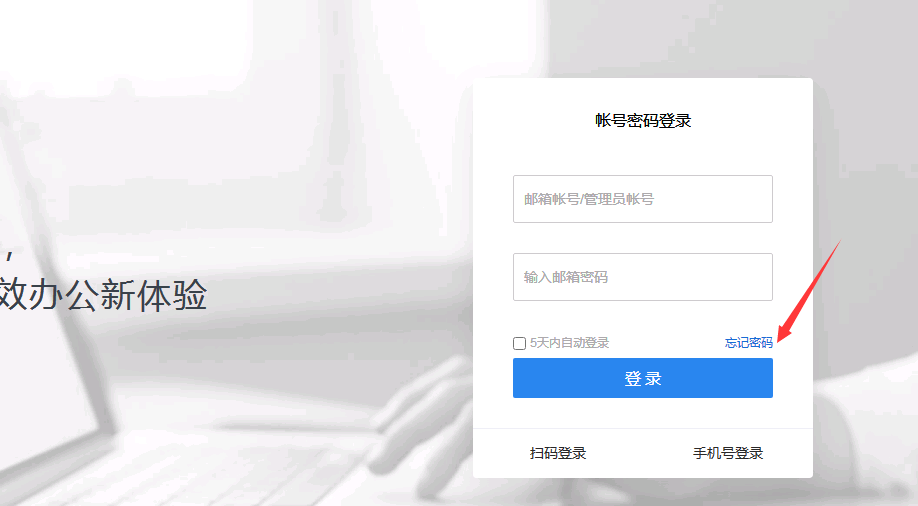The width and height of the screenshot is (918, 506).
Task: Tick the 5天内自动登录 checkbox
Action: click(x=519, y=343)
